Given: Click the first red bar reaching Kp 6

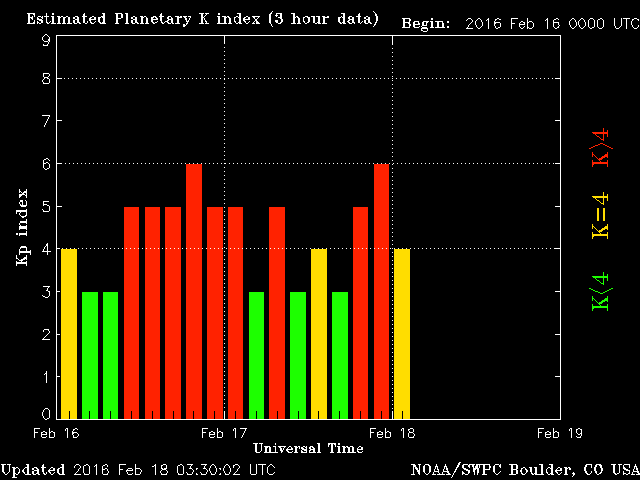Looking at the screenshot, I should 194,290.
